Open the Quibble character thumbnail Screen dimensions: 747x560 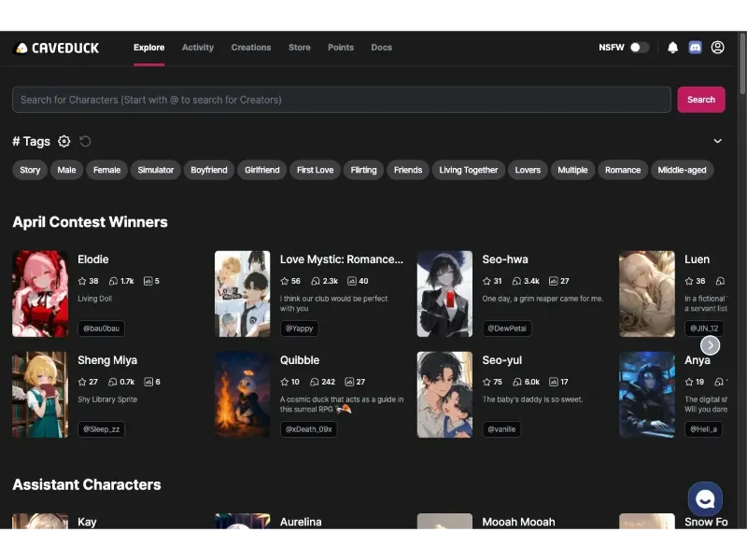(243, 394)
